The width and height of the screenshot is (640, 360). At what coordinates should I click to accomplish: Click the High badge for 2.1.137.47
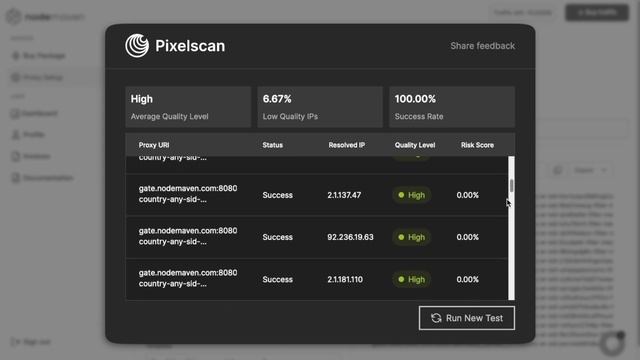pyautogui.click(x=411, y=195)
